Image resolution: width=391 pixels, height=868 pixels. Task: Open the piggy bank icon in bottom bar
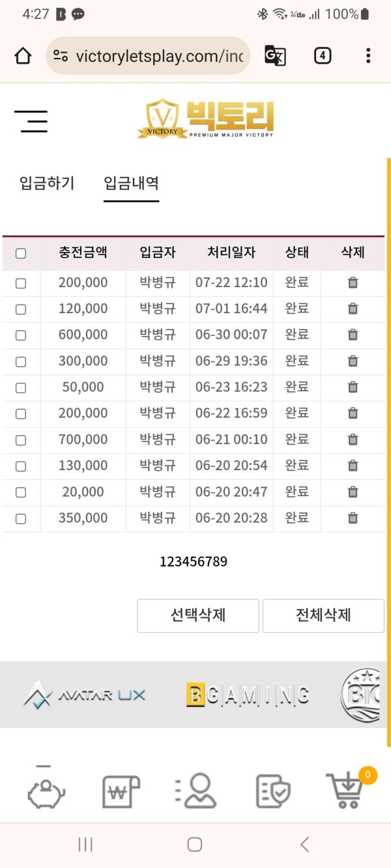pyautogui.click(x=46, y=790)
